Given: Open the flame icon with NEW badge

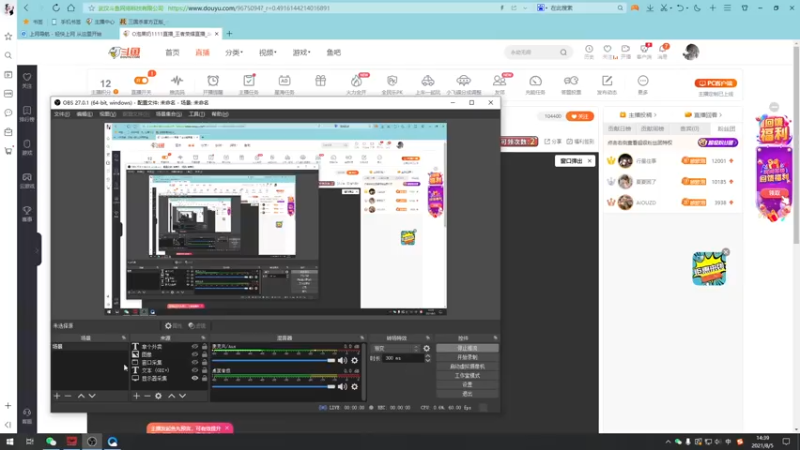Looking at the screenshot, I should [x=357, y=81].
